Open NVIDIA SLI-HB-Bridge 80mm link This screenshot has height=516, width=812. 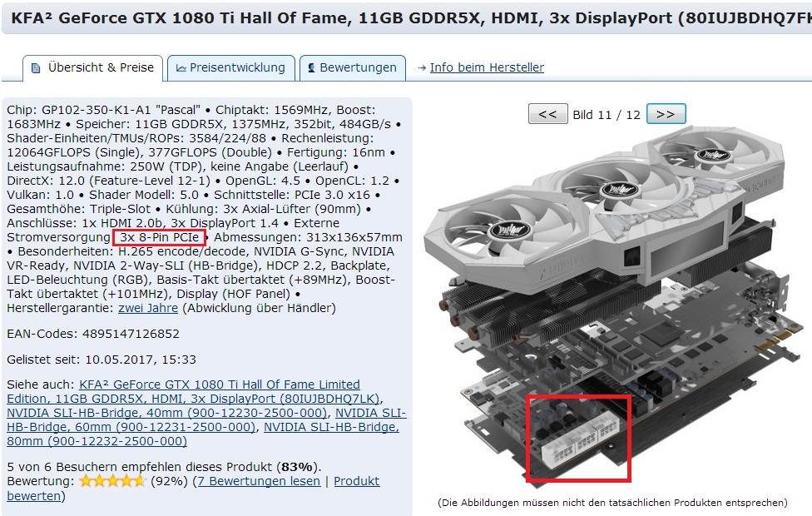203,434
